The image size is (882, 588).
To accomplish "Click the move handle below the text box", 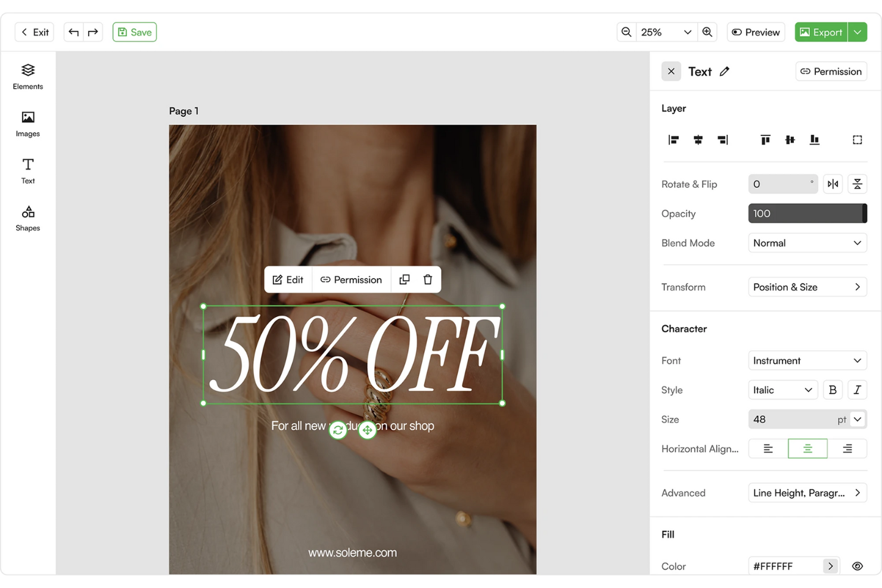I will pos(367,430).
